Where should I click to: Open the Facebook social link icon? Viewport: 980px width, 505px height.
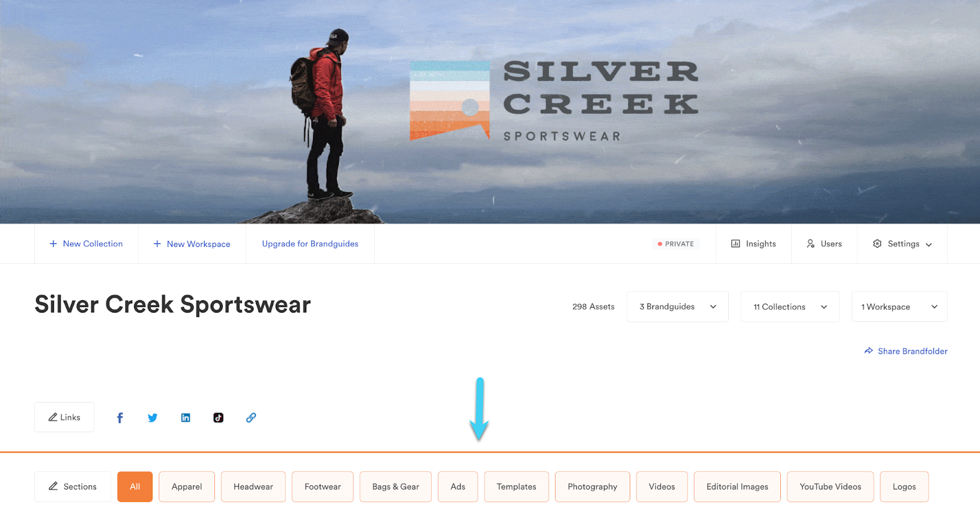(x=120, y=418)
